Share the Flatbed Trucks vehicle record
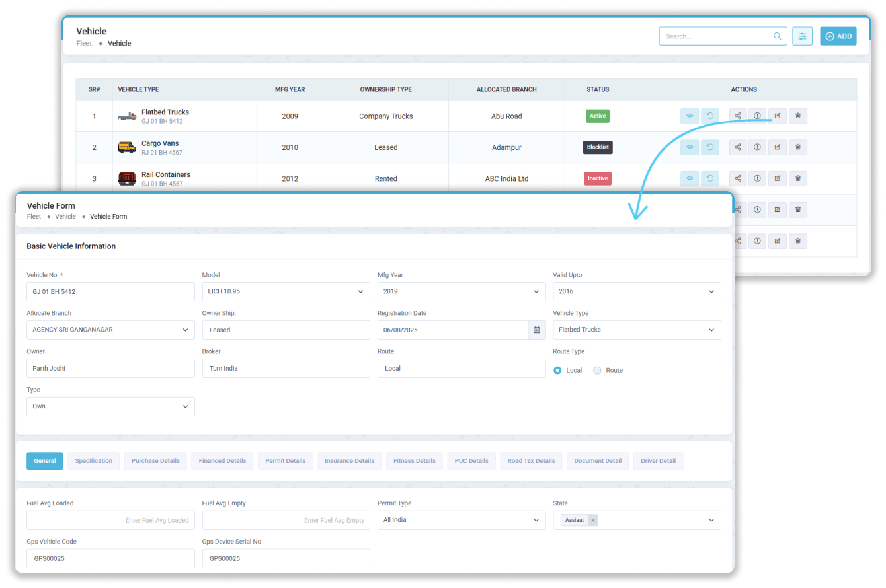 click(738, 116)
